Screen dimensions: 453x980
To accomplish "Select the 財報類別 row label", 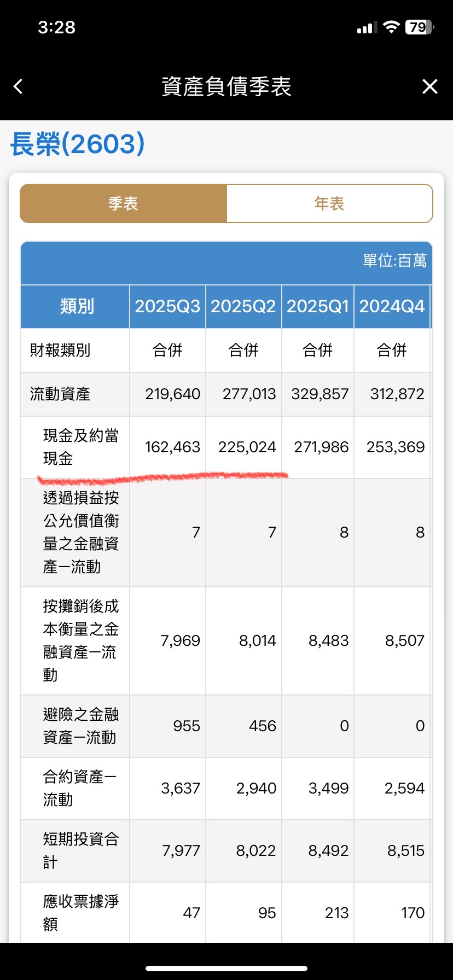I will point(60,350).
